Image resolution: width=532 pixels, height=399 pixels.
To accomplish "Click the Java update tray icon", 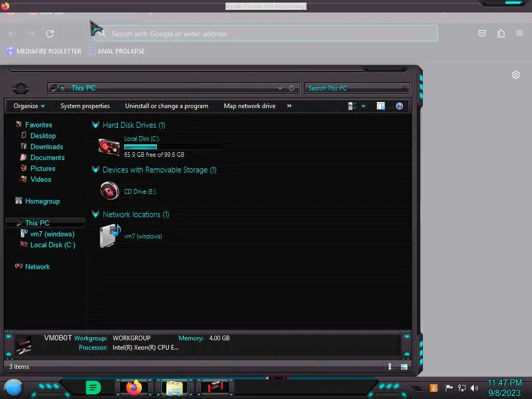I will click(434, 388).
